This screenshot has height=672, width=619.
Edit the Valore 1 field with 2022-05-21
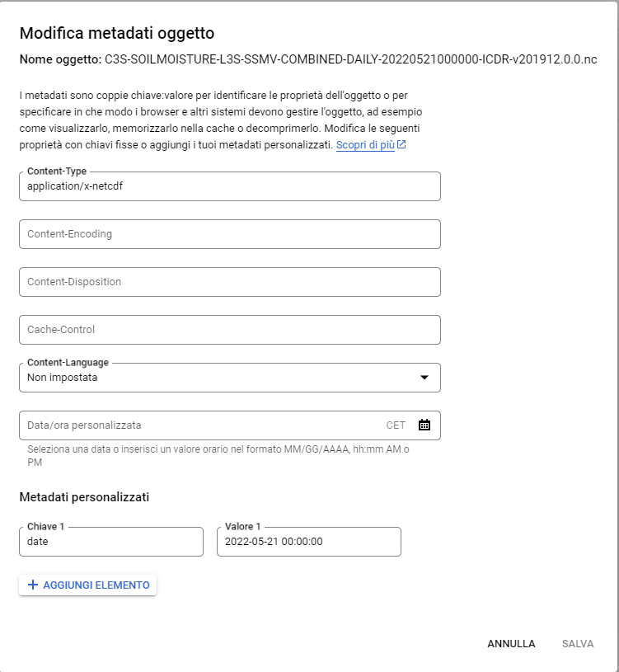click(308, 542)
